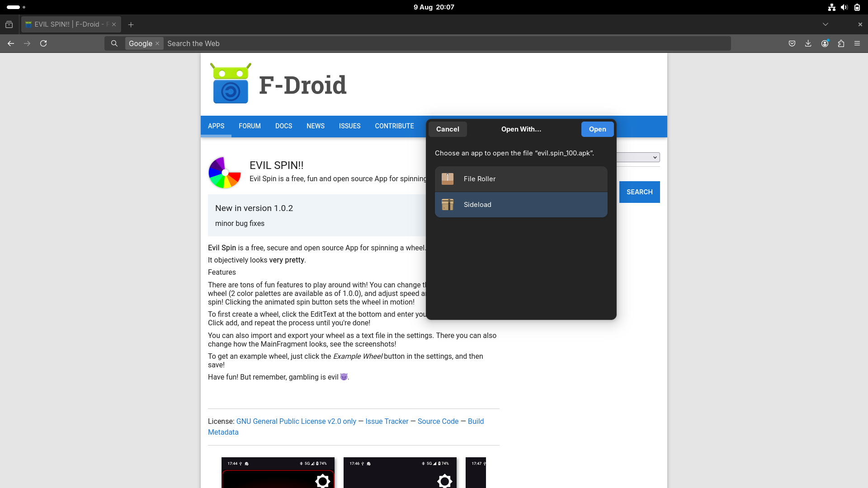Open the first app screenshot thumbnail
Viewport: 868px width, 488px height.
click(x=278, y=473)
